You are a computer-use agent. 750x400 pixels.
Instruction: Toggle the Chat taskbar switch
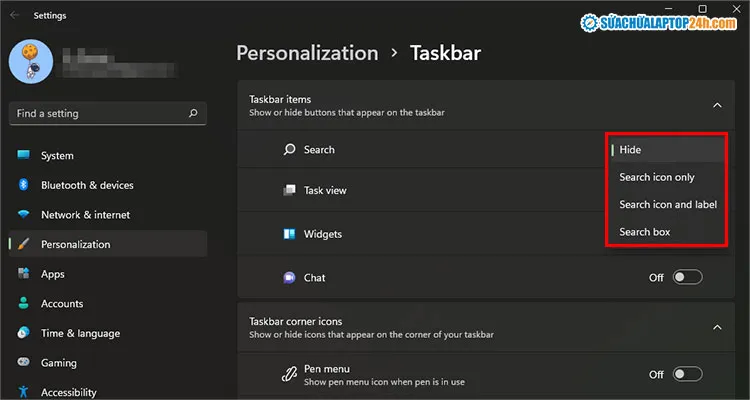click(x=687, y=277)
